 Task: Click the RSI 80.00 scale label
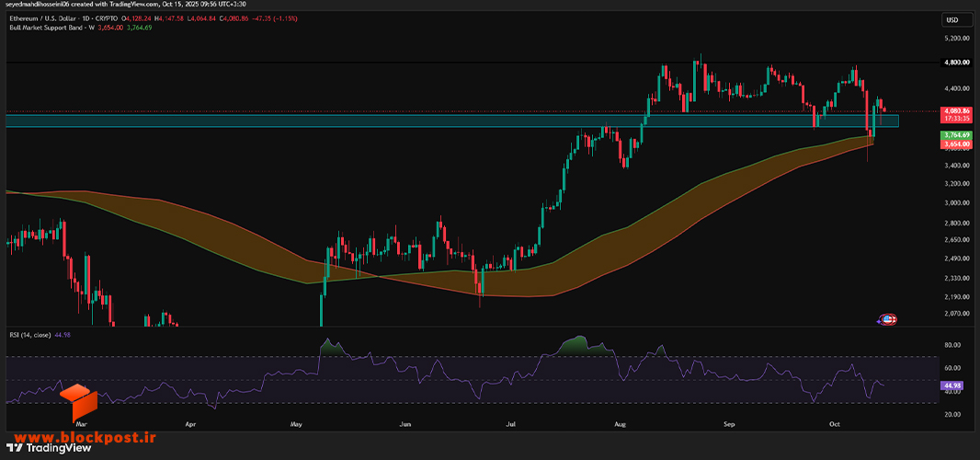point(952,345)
